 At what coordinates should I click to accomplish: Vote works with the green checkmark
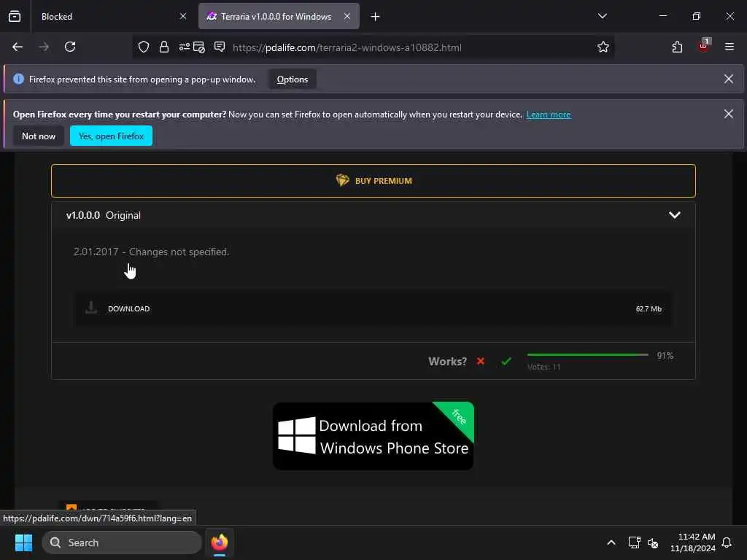click(x=506, y=362)
